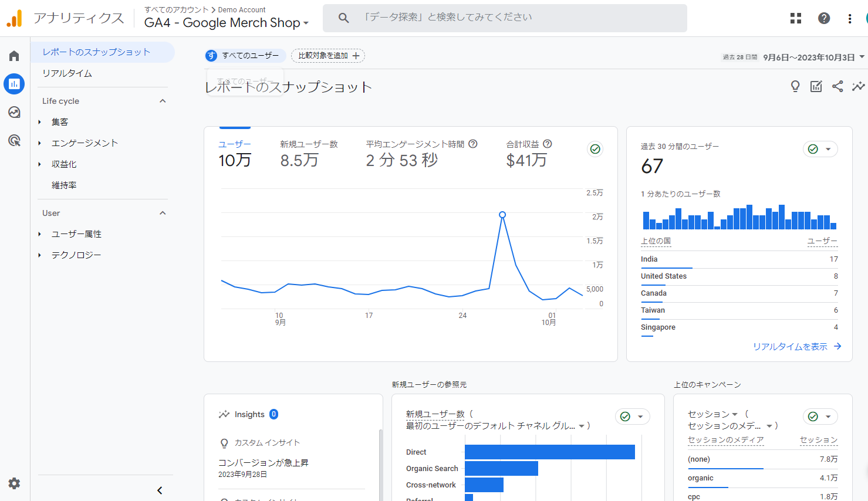
Task: Click the customize report edit icon
Action: [816, 87]
